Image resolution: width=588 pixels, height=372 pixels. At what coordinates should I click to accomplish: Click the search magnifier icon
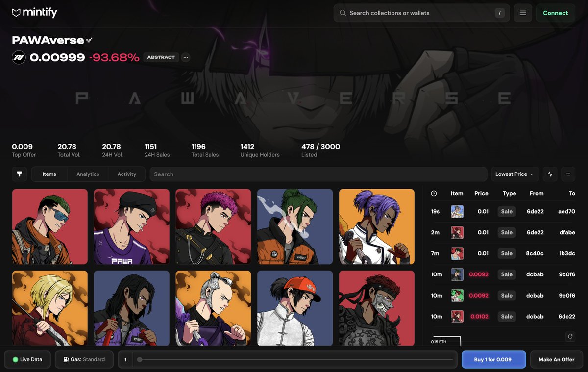(x=343, y=13)
